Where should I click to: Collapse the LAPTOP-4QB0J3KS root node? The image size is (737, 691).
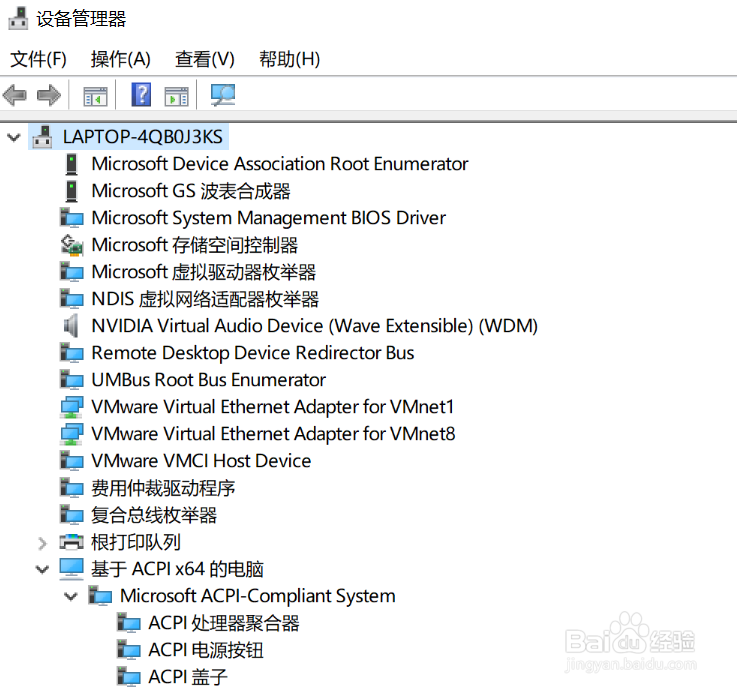(14, 137)
